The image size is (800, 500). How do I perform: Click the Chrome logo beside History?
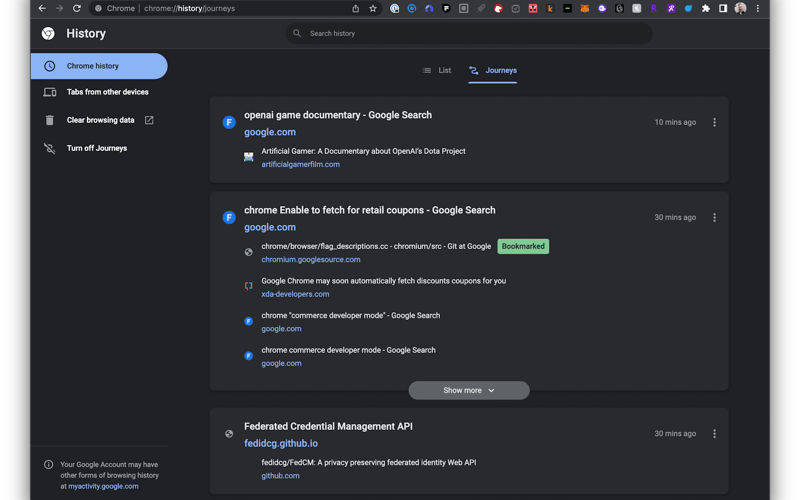tap(48, 33)
